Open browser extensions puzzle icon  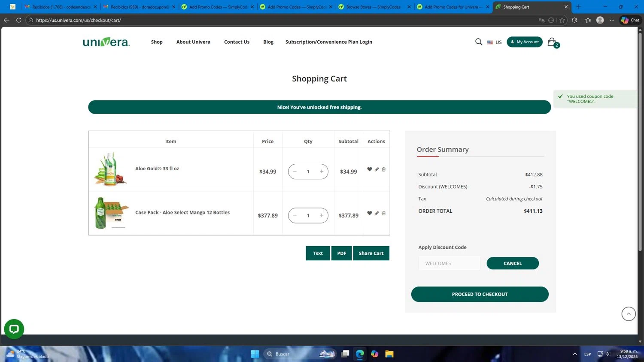(x=574, y=20)
